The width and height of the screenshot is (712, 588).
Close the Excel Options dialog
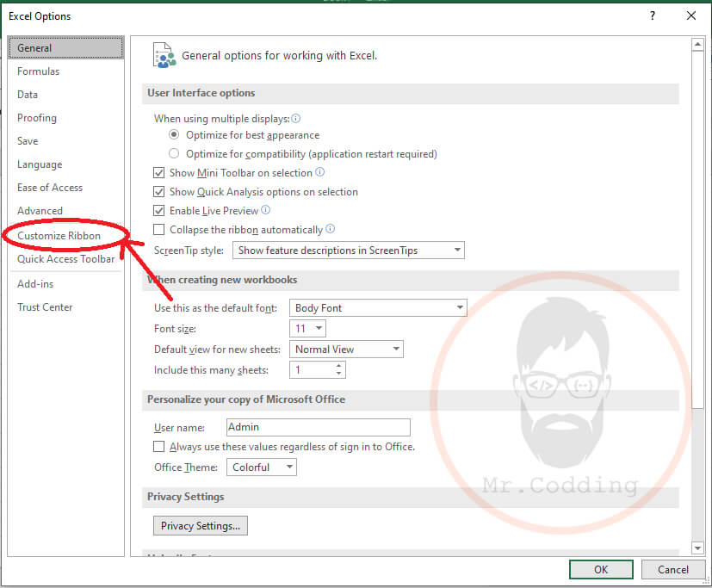coord(691,15)
